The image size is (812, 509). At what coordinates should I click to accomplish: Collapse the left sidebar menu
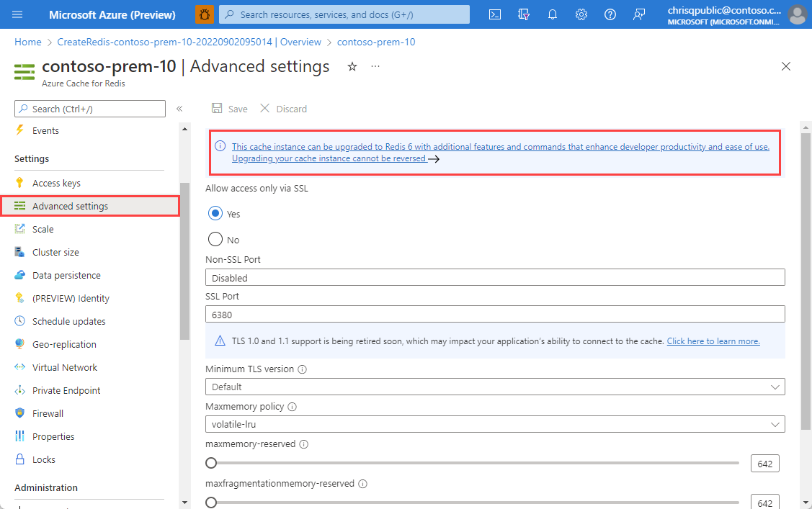point(179,109)
